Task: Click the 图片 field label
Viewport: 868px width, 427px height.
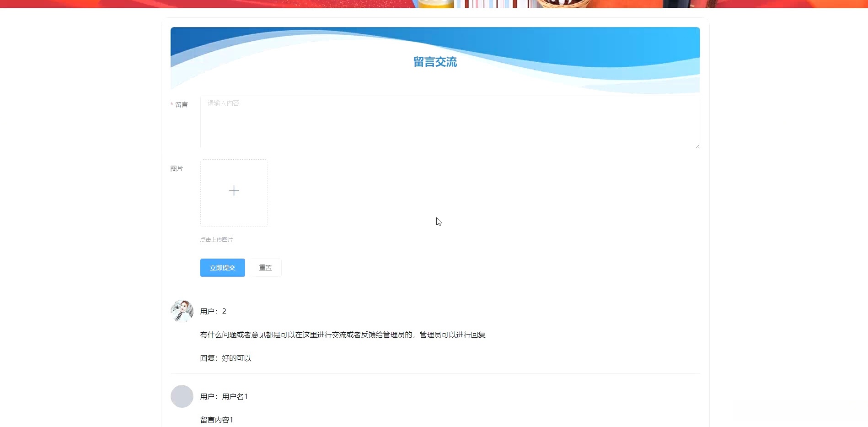Action: (177, 168)
